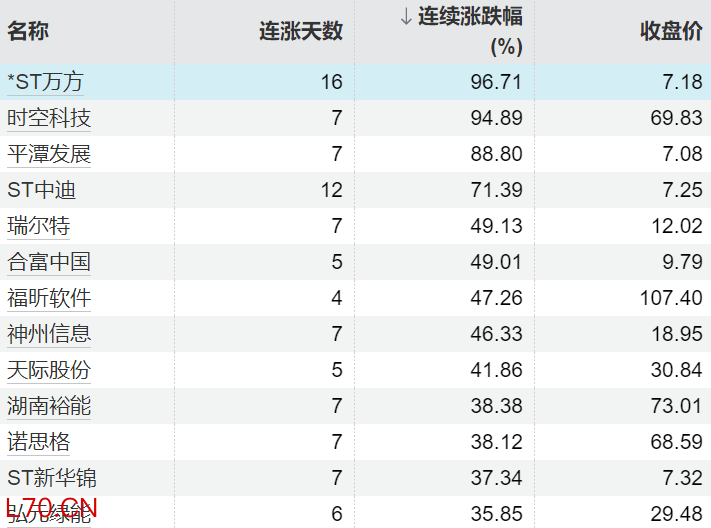Click the L70.CN watermark logo

click(x=50, y=508)
